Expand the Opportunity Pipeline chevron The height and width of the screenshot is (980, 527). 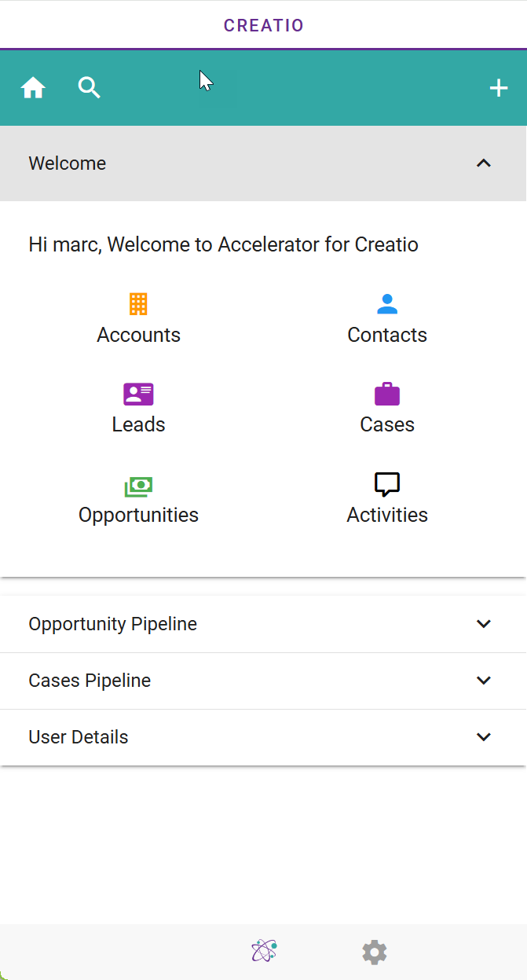pyautogui.click(x=484, y=624)
